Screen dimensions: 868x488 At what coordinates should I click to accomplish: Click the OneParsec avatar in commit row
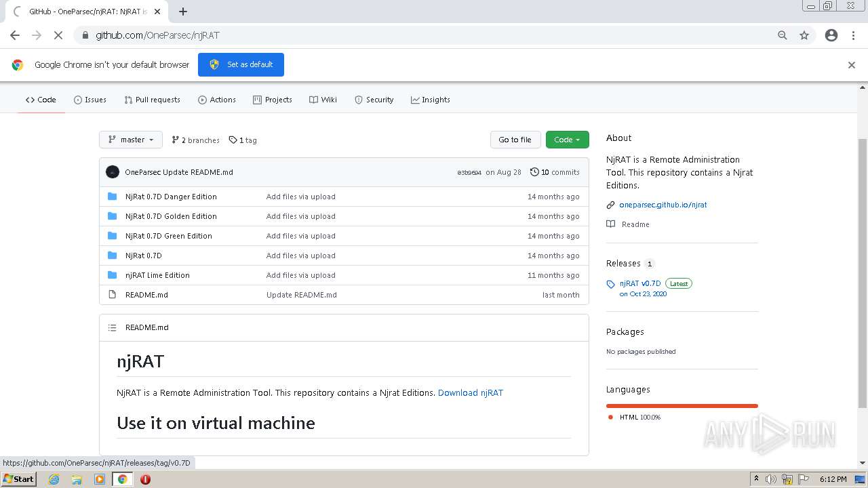113,172
